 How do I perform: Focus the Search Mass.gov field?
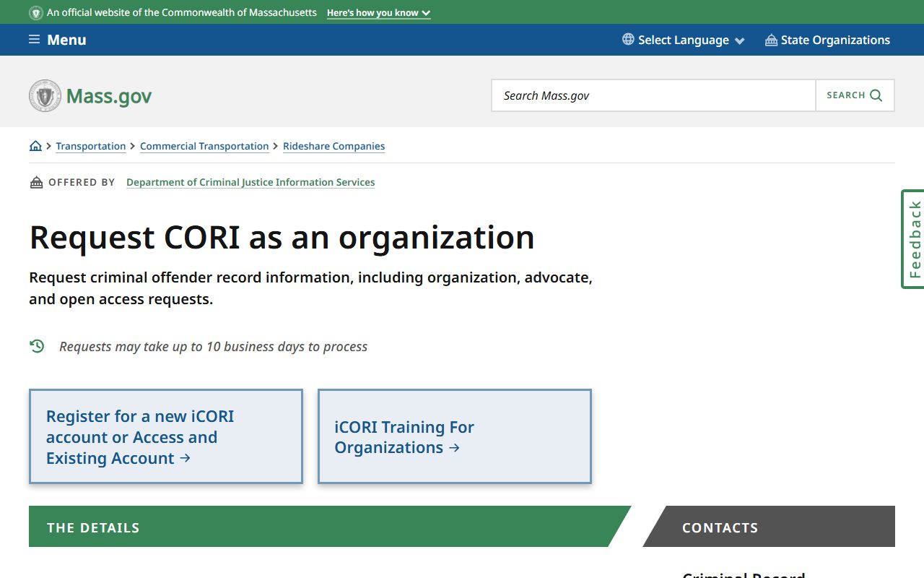653,95
